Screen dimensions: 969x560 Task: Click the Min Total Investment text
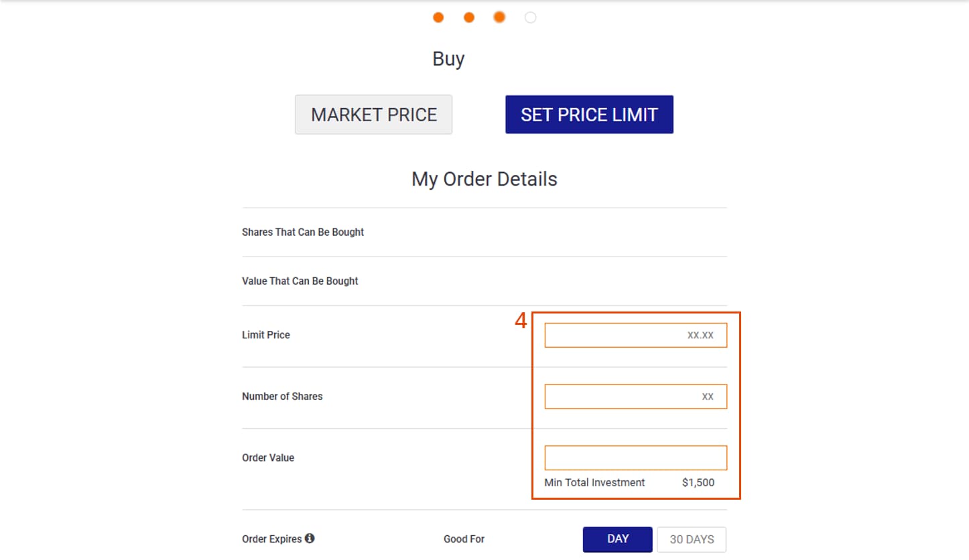click(x=594, y=482)
